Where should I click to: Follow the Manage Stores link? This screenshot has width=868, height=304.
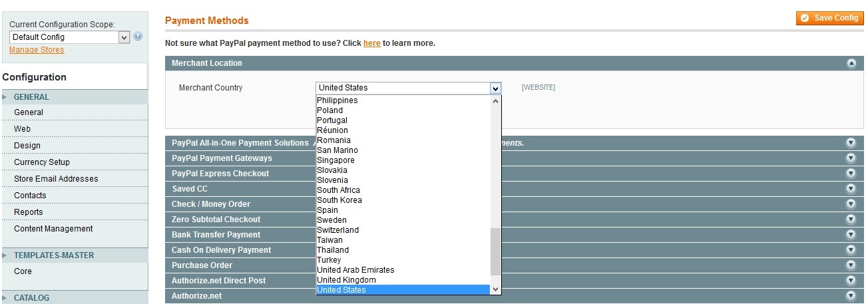pyautogui.click(x=37, y=50)
